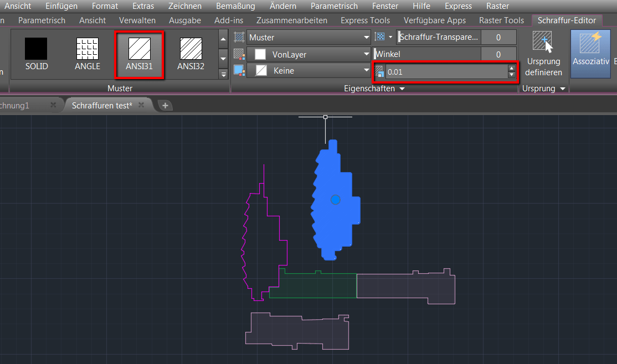Open the Hilfe menu
This screenshot has height=364, width=617.
coord(421,6)
